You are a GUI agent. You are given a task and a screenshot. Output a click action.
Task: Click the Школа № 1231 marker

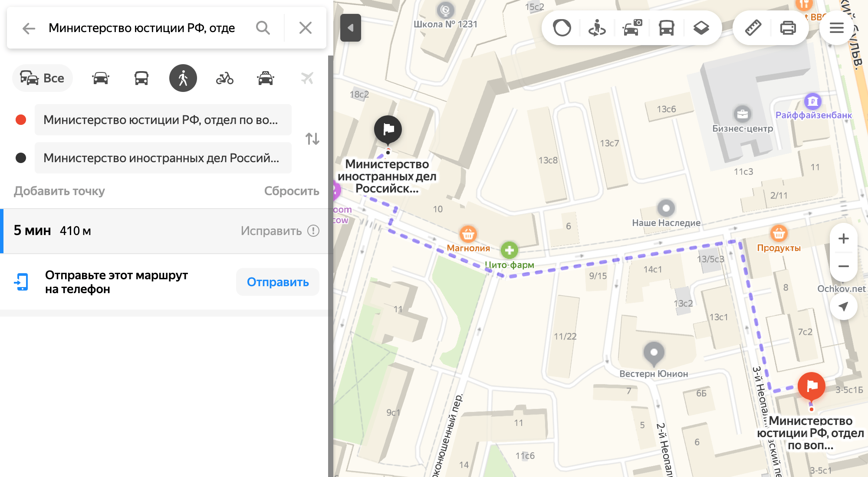coord(445,10)
